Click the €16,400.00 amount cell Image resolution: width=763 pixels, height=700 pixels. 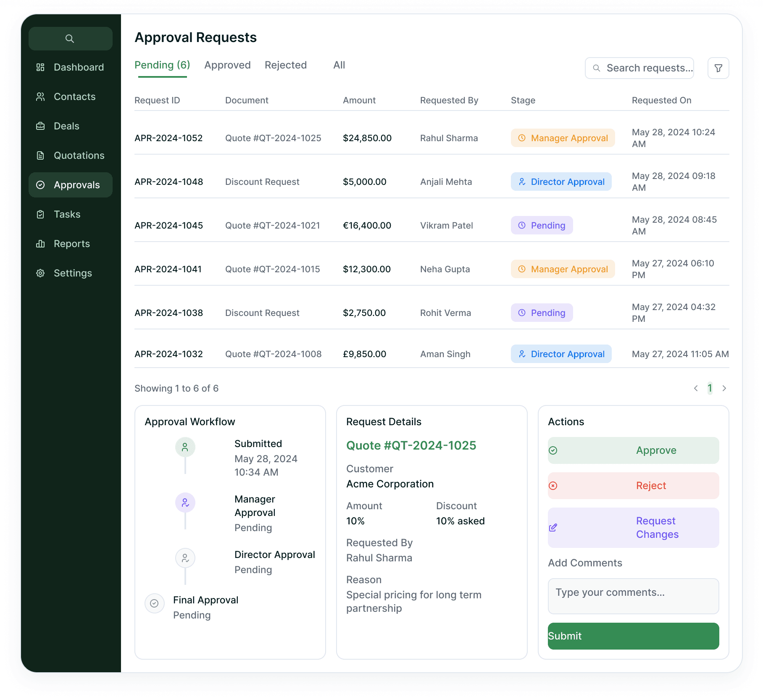pyautogui.click(x=367, y=226)
